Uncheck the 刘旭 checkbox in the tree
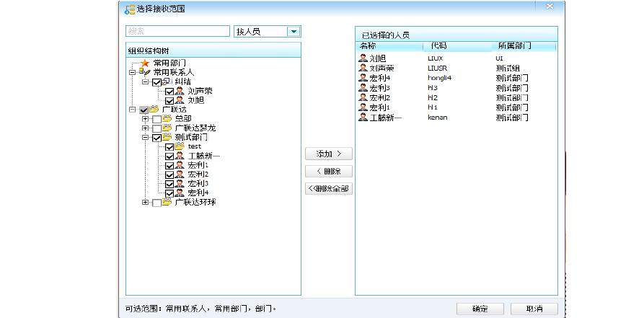Viewport: 644px width, 318px height. click(169, 100)
